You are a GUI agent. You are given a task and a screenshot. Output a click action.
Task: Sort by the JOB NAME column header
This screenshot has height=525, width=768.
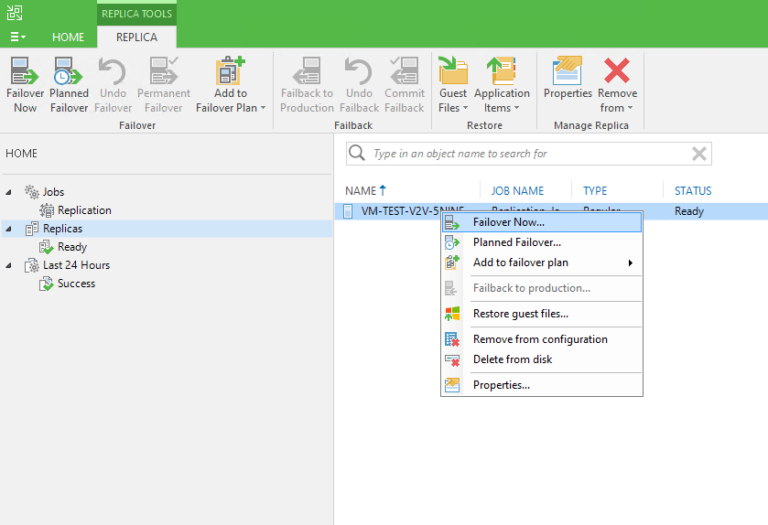[x=517, y=191]
